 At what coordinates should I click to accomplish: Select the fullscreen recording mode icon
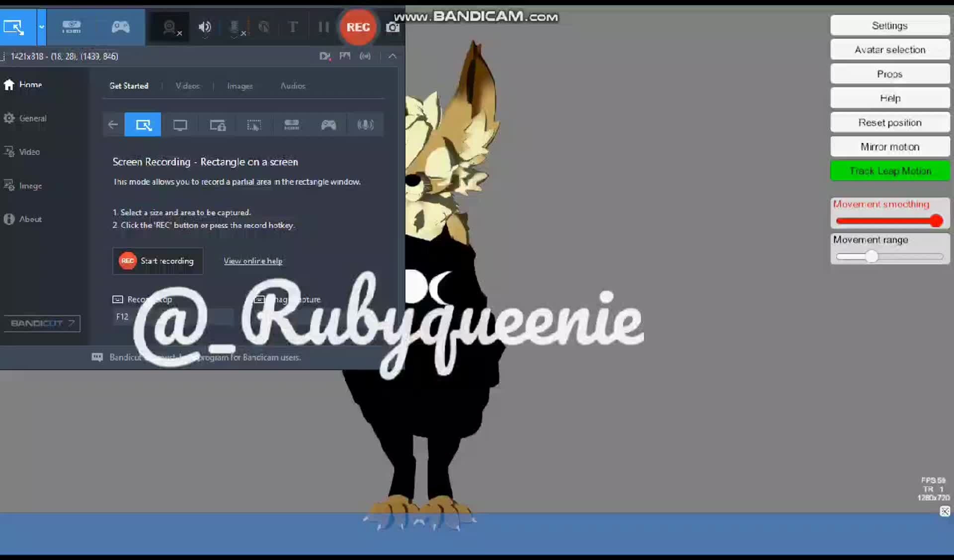click(180, 125)
